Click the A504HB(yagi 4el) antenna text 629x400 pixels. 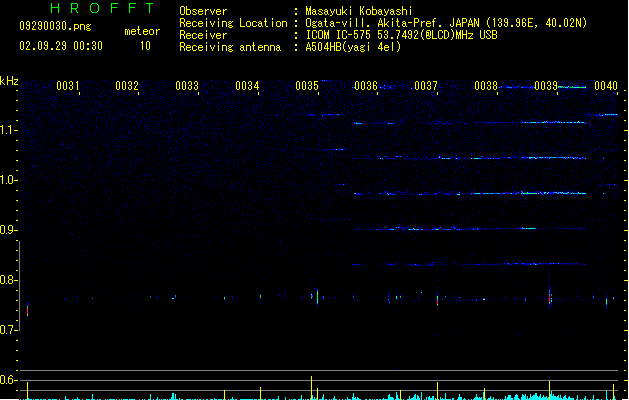point(353,47)
